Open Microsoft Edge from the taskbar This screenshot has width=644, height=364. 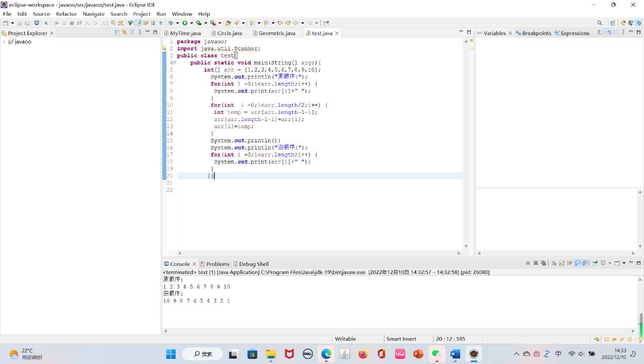326,354
